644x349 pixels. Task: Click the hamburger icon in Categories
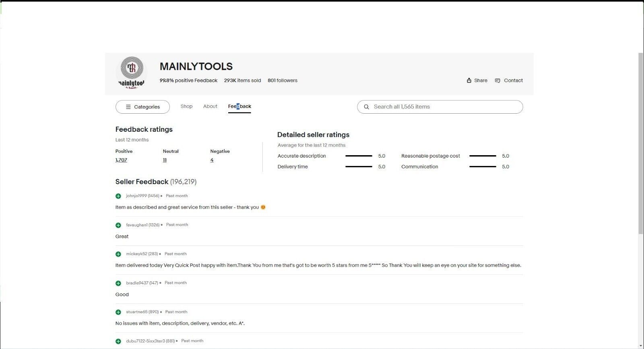pyautogui.click(x=128, y=107)
